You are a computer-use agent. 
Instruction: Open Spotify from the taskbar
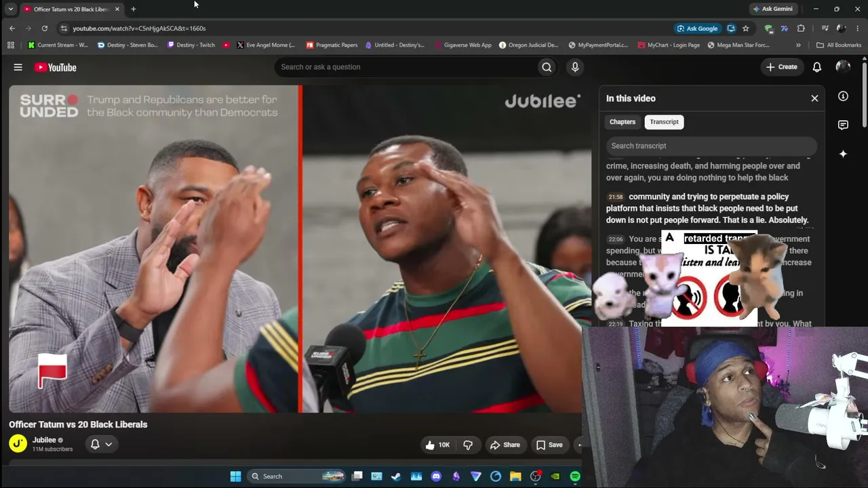[x=575, y=476]
